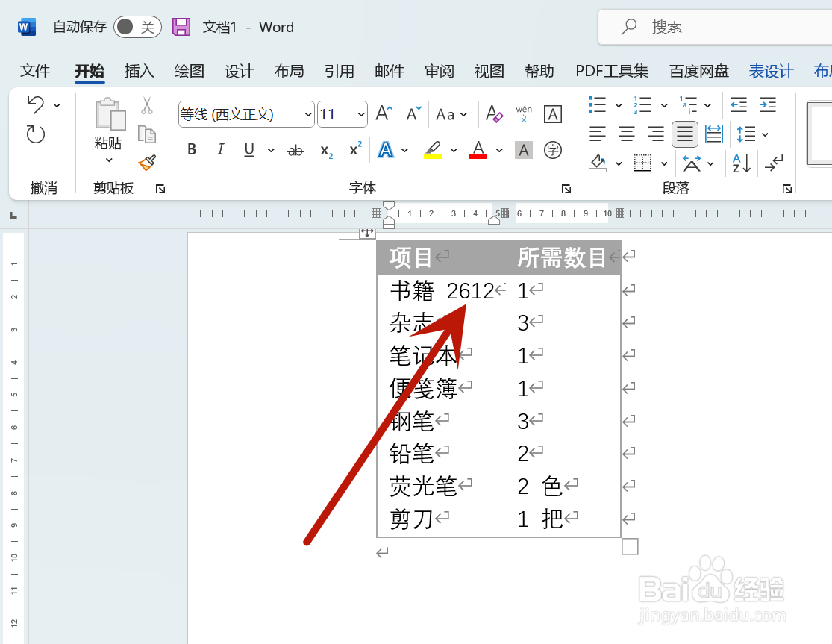Screen dimensions: 832x644
Task: Apply yellow text highlight color
Action: pos(433,150)
